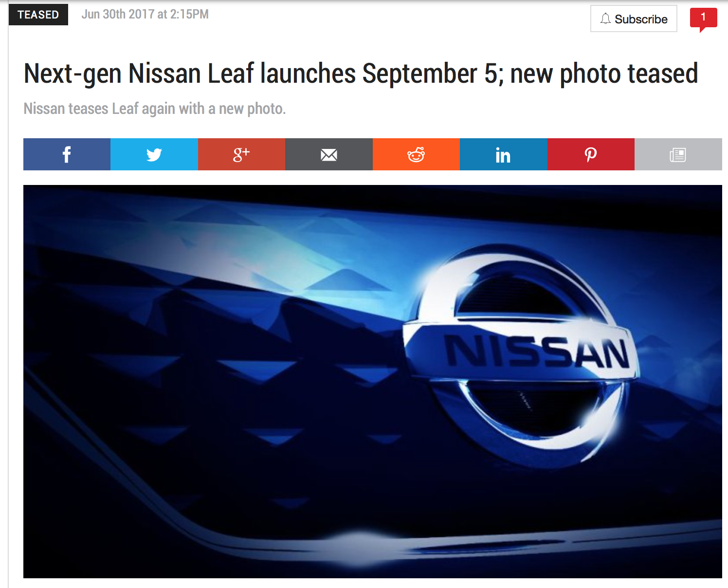The height and width of the screenshot is (588, 728).
Task: Email this article with envelope icon
Action: [329, 154]
